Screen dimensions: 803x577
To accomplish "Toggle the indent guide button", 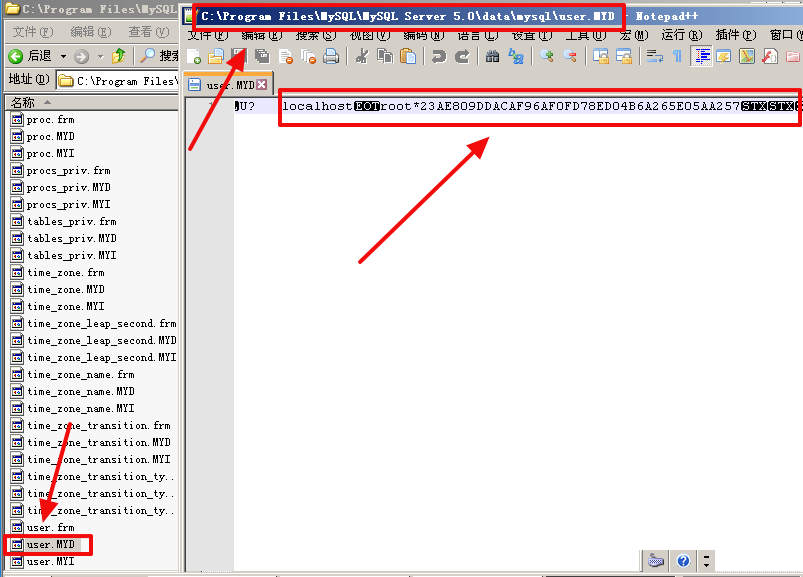I will (x=701, y=56).
